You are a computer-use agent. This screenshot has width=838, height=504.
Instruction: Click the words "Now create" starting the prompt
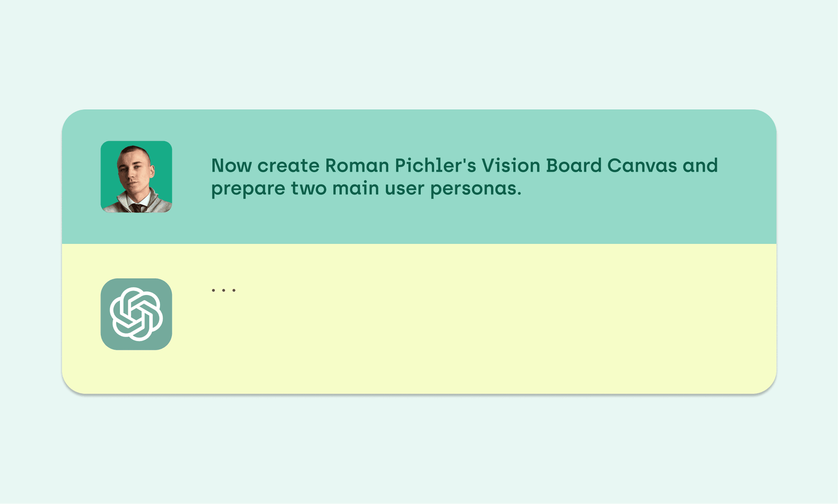(265, 165)
